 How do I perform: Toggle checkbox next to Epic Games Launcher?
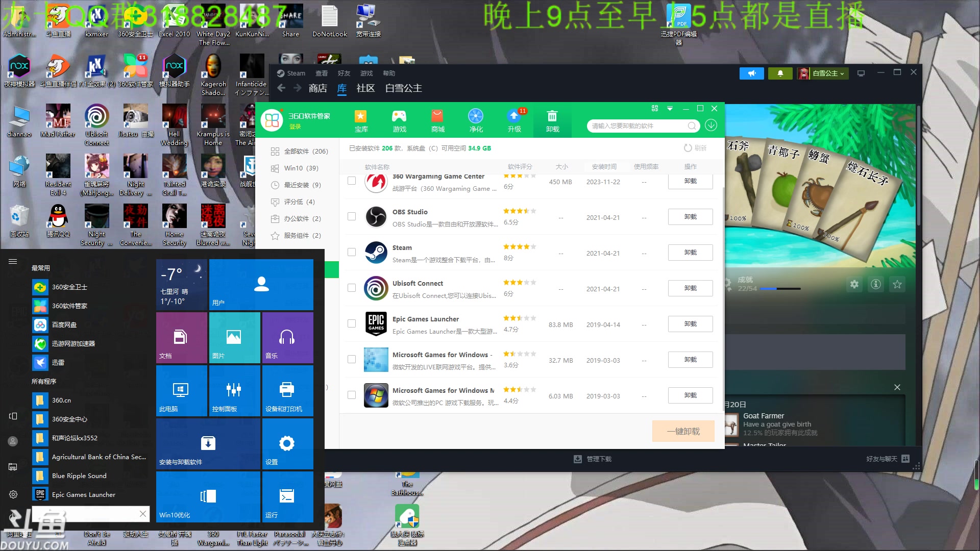[x=351, y=323]
